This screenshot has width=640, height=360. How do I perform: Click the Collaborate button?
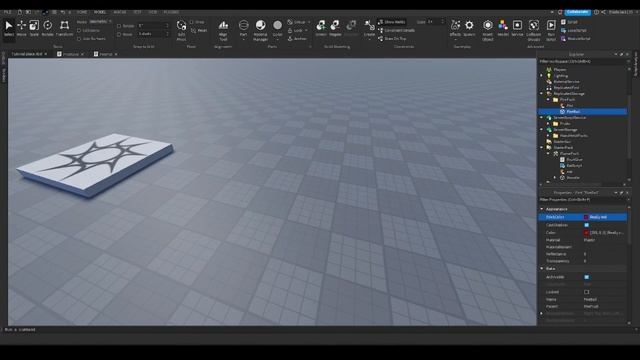578,12
